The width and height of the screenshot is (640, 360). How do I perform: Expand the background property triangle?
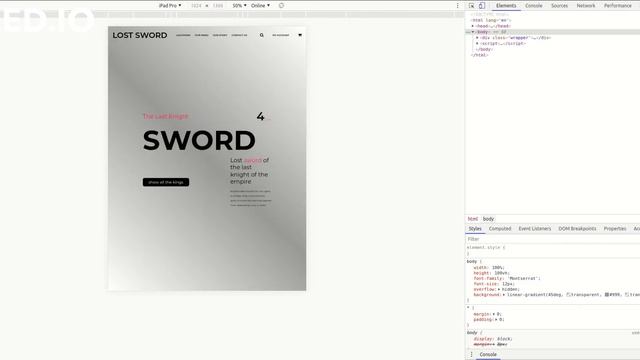tap(504, 295)
